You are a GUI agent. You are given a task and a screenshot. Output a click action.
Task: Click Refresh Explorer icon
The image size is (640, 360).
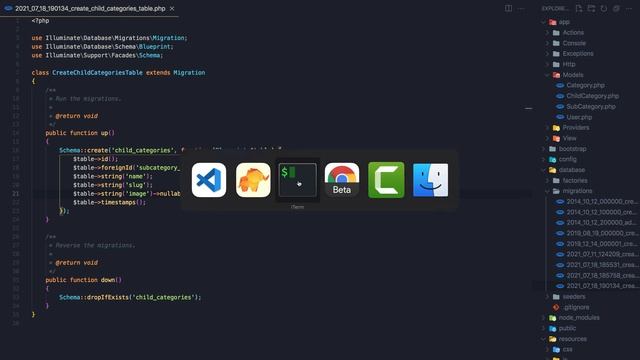pyautogui.click(x=604, y=8)
